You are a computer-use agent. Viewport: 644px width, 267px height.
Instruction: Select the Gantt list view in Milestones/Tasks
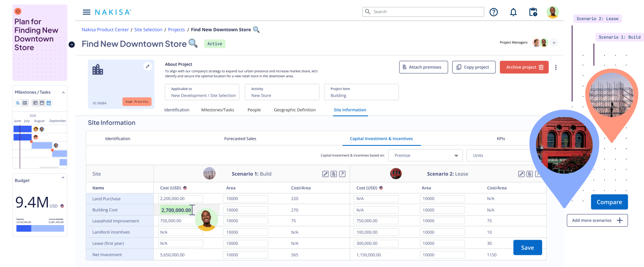point(18,102)
